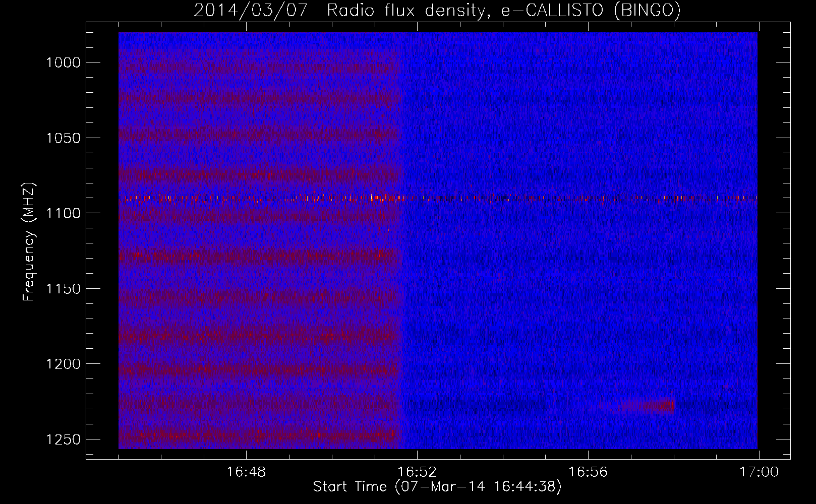Click the Start Time axis caption
Image resolution: width=816 pixels, height=504 pixels.
click(x=437, y=487)
